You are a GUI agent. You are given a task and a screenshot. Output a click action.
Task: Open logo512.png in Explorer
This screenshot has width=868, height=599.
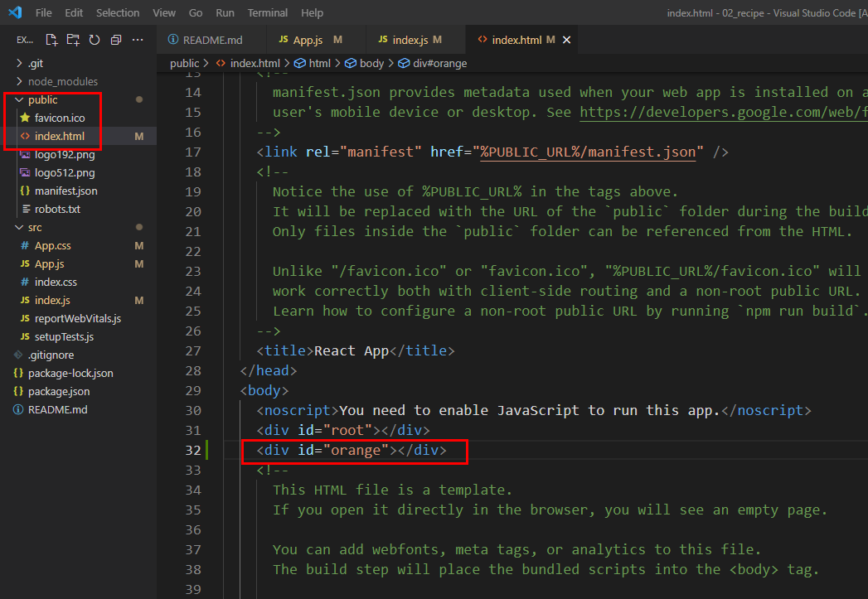coord(78,172)
